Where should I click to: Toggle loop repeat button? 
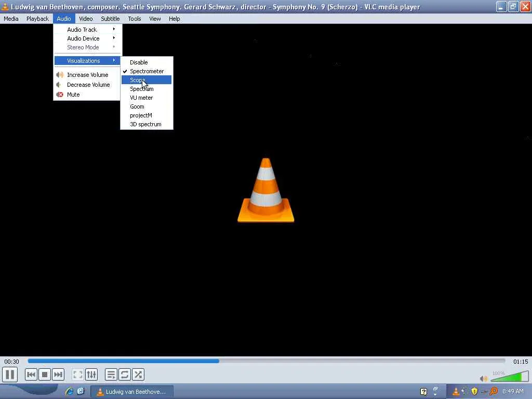pos(125,375)
